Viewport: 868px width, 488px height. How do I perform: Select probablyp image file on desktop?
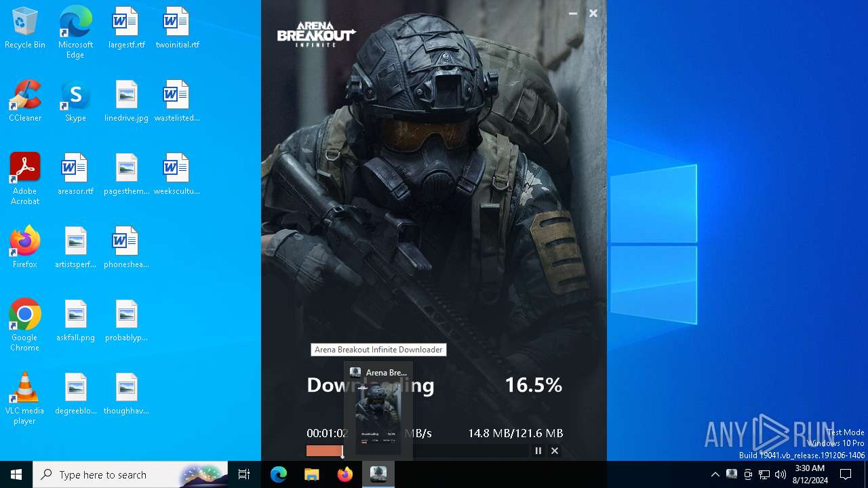click(126, 321)
